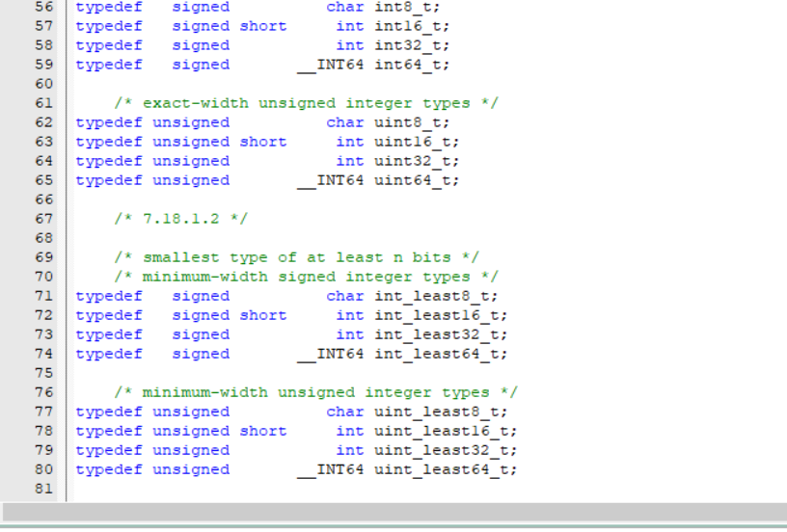The height and width of the screenshot is (532, 787).
Task: Click the 'typedef' keyword on line 58
Action: tap(109, 46)
